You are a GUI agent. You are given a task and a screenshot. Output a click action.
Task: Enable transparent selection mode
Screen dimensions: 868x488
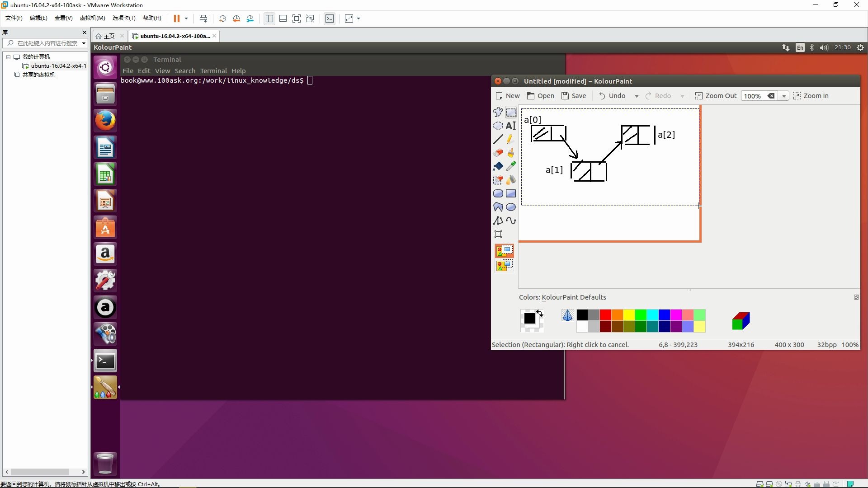504,266
